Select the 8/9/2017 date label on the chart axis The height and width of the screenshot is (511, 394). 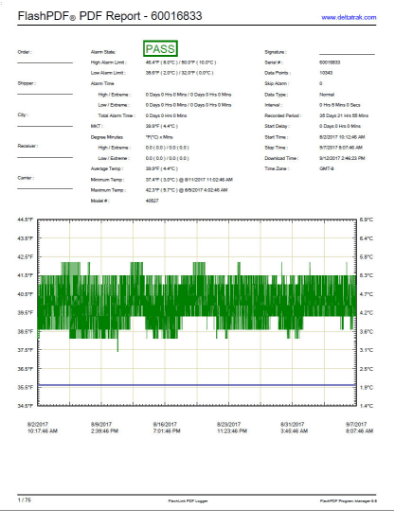click(101, 424)
